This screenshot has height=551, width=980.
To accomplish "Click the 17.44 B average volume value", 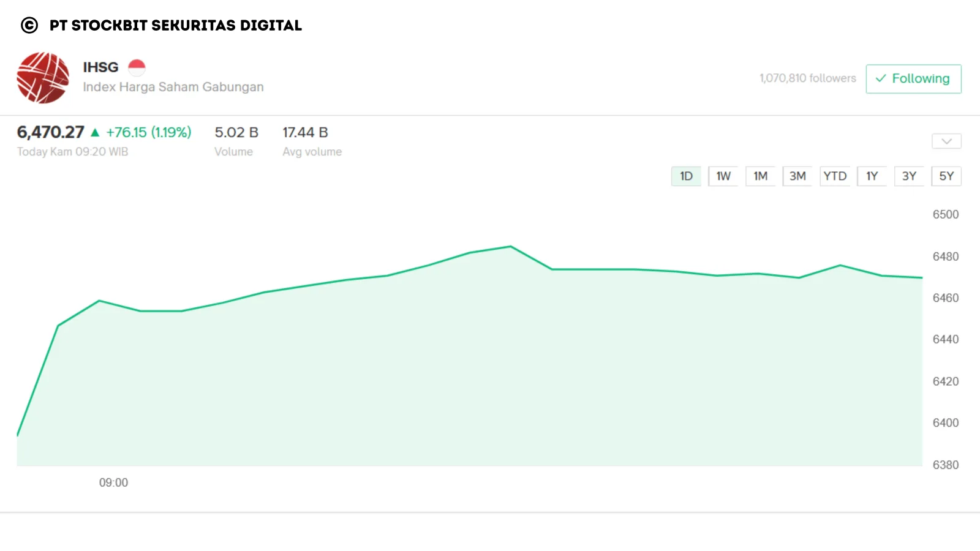I will (x=305, y=132).
